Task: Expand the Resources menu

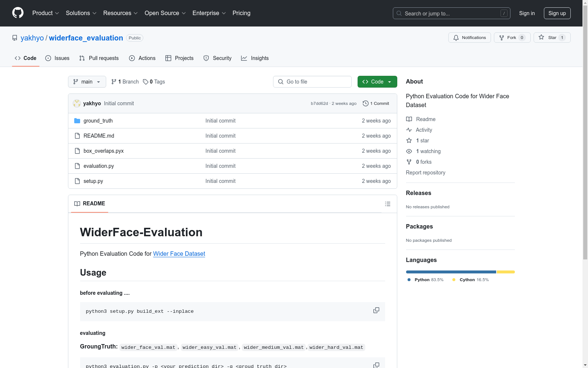Action: (121, 13)
